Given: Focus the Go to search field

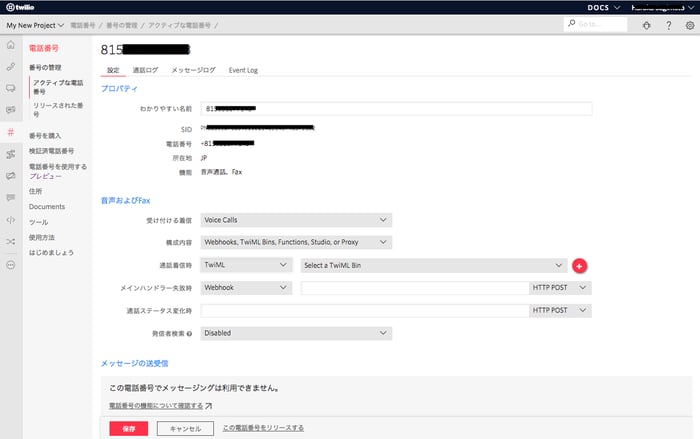Looking at the screenshot, I should (x=596, y=24).
